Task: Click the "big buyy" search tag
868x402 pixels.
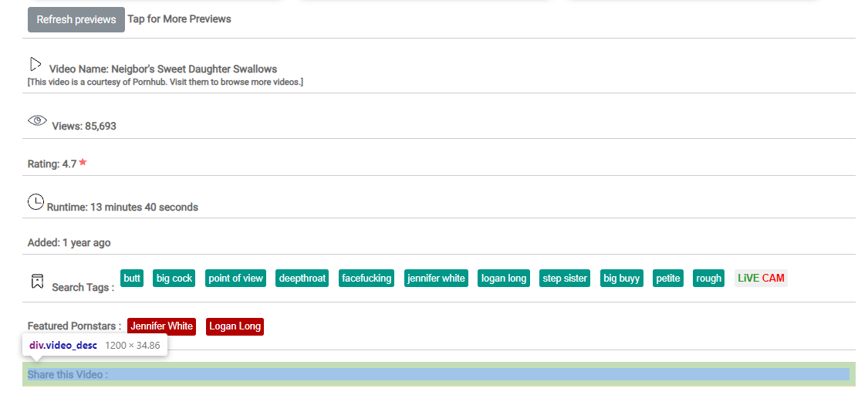Action: click(621, 279)
